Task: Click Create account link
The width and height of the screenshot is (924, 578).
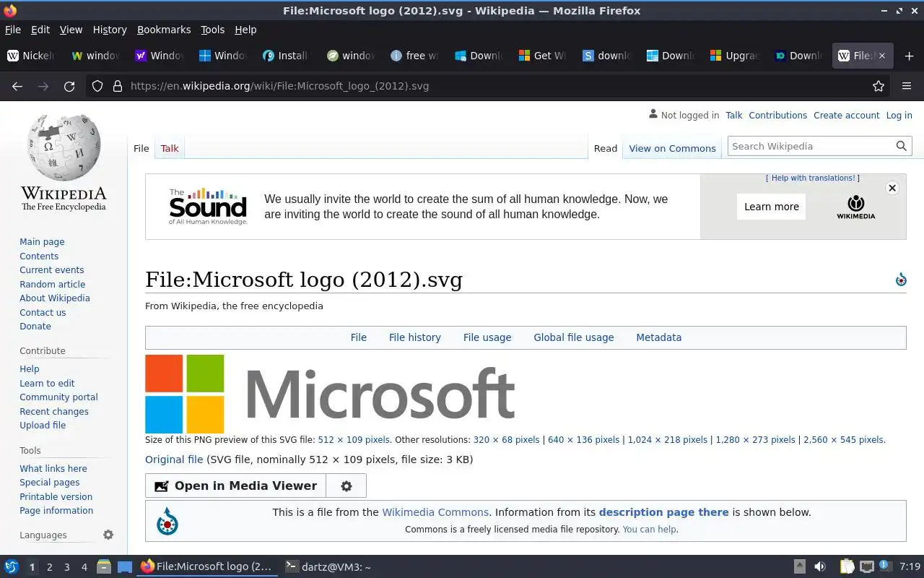Action: click(x=846, y=115)
